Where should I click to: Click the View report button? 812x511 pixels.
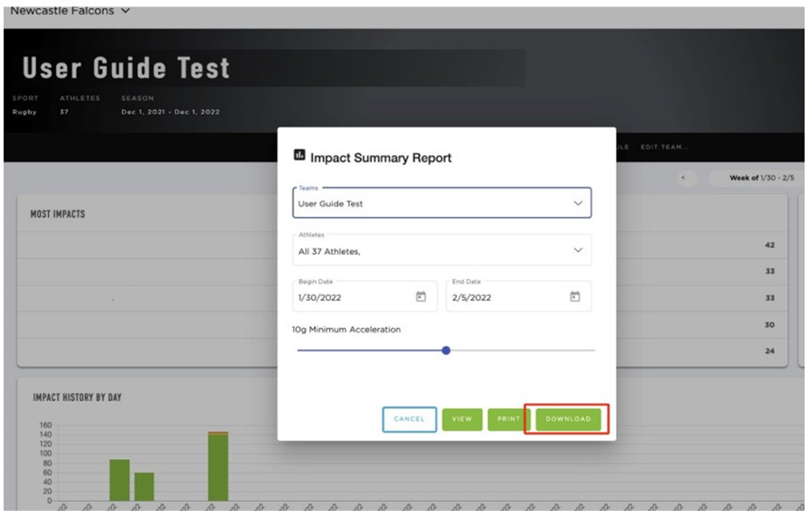[x=462, y=419]
